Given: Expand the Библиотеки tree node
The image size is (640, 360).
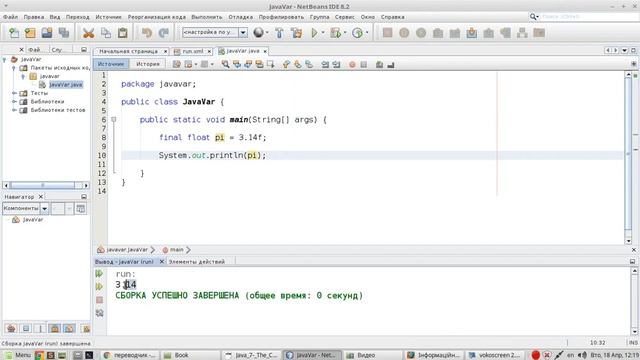Looking at the screenshot, I should tap(14, 102).
